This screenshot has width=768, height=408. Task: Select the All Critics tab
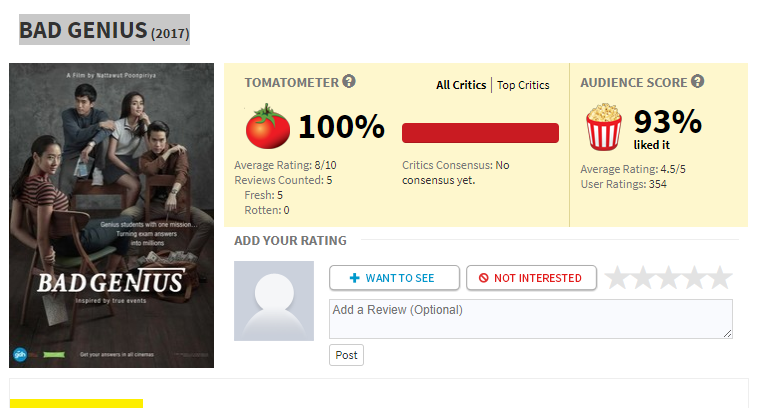pyautogui.click(x=461, y=85)
